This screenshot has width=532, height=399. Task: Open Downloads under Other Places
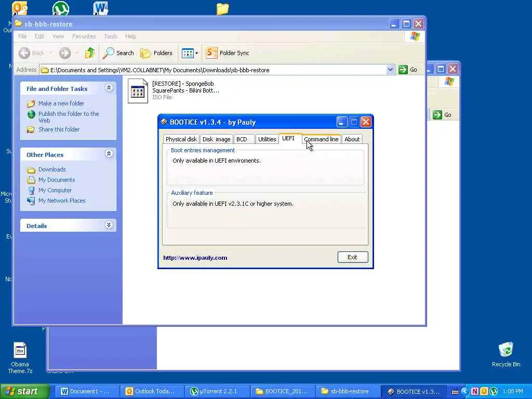[x=52, y=169]
